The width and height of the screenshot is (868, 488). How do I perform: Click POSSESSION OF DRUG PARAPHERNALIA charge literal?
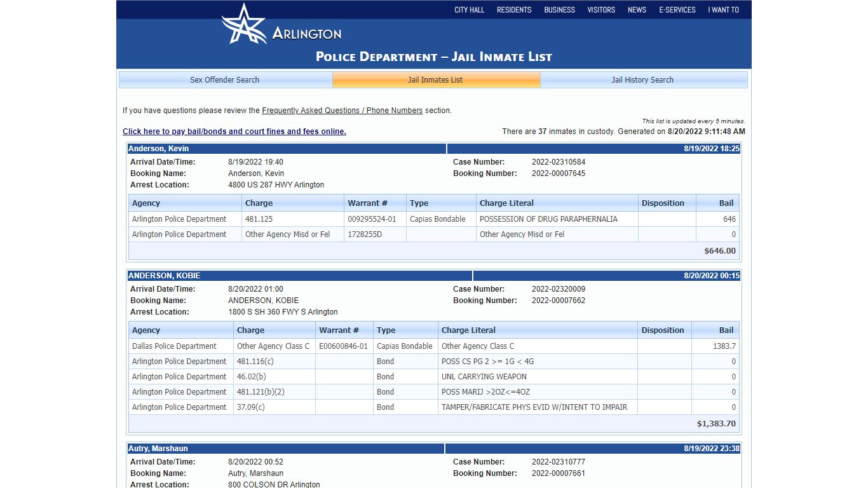(x=548, y=219)
